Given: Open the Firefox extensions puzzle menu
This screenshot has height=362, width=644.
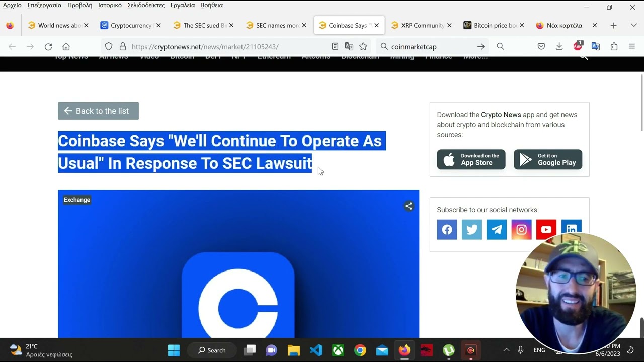Looking at the screenshot, I should click(x=614, y=47).
